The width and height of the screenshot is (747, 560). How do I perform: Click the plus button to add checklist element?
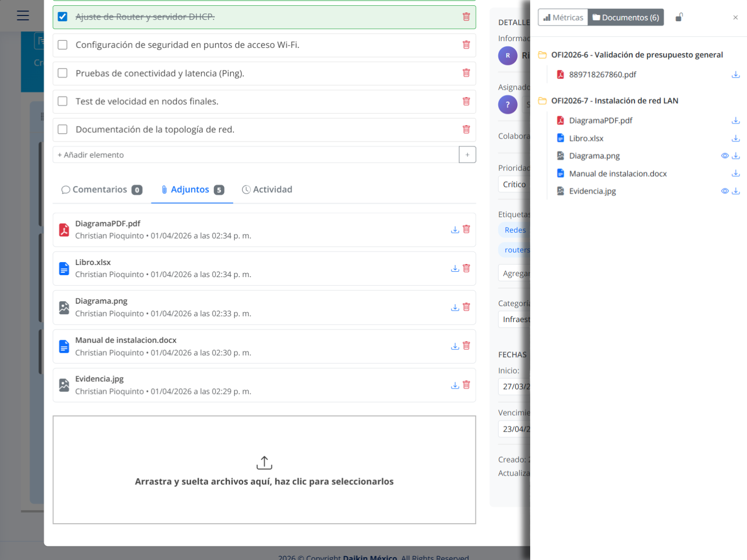tap(467, 155)
